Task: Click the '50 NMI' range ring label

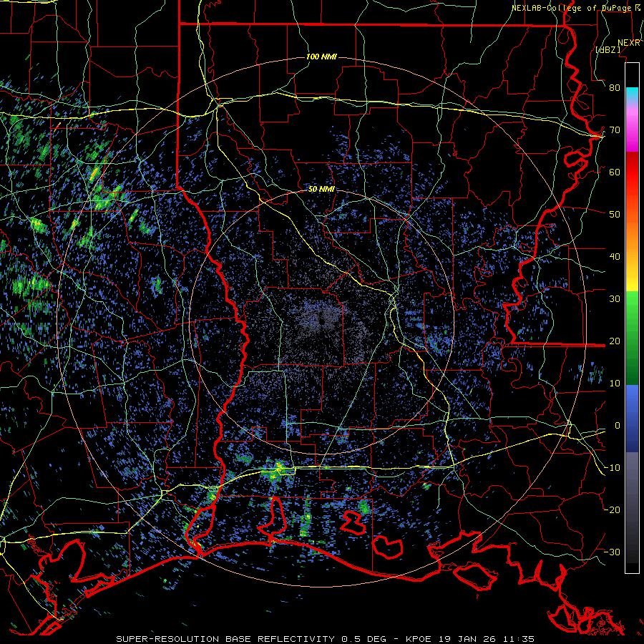Action: [321, 190]
